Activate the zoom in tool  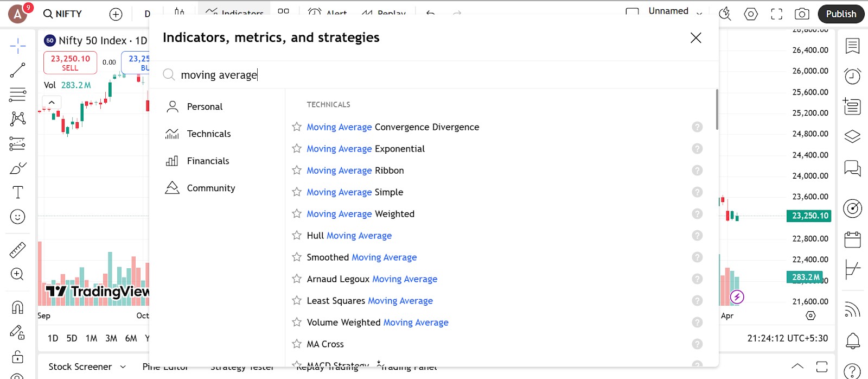click(x=18, y=274)
